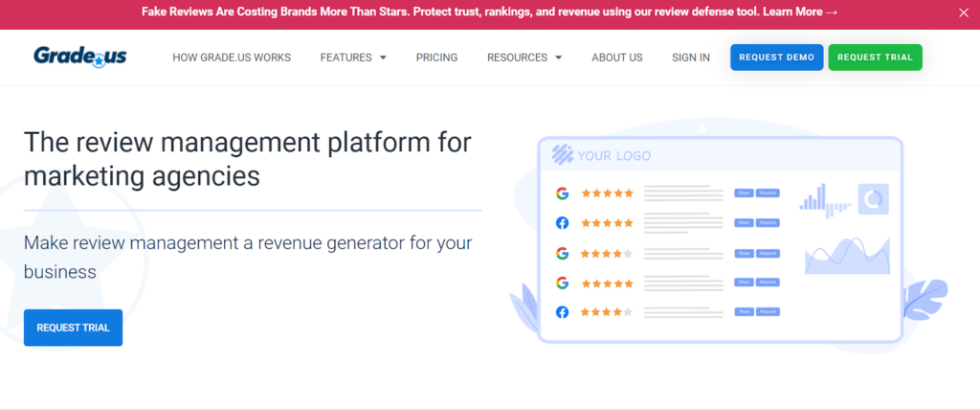Viewport: 980px width, 410px height.
Task: Click Share button in first review row
Action: pyautogui.click(x=744, y=193)
